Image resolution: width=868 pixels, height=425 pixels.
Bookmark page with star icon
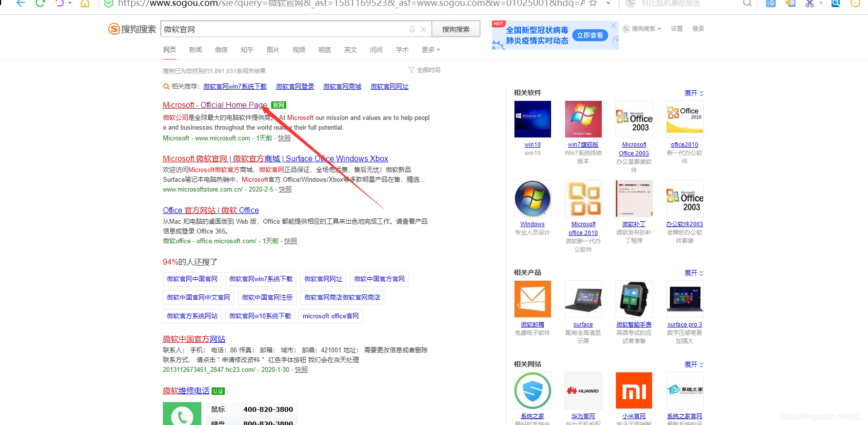593,3
